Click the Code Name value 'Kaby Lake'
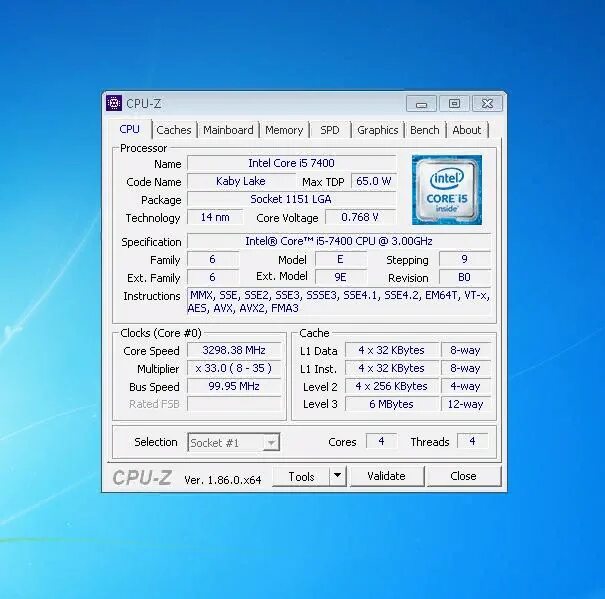605x599 pixels. click(x=241, y=181)
